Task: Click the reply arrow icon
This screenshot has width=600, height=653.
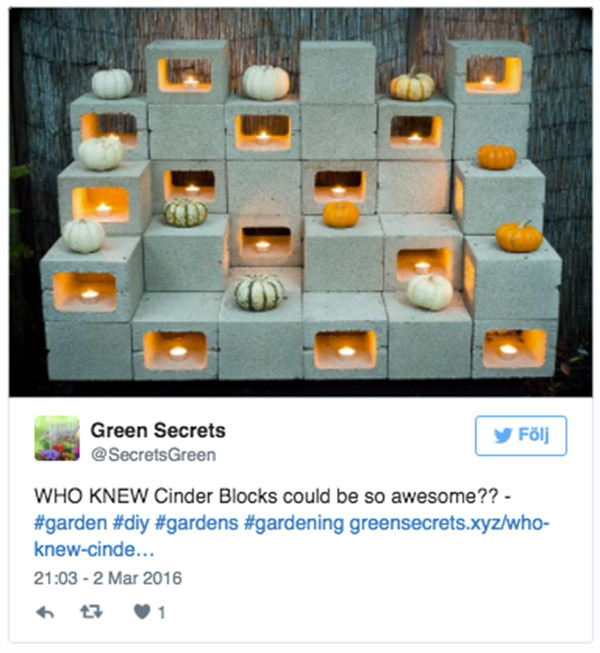Action: pos(45,612)
